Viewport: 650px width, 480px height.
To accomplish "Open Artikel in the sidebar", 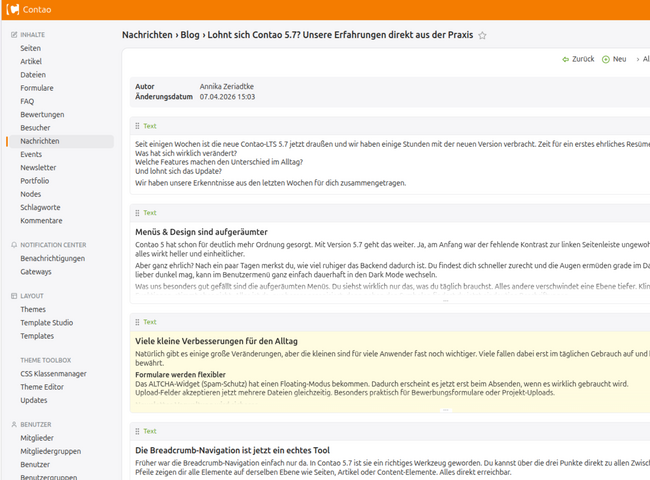I will point(31,61).
